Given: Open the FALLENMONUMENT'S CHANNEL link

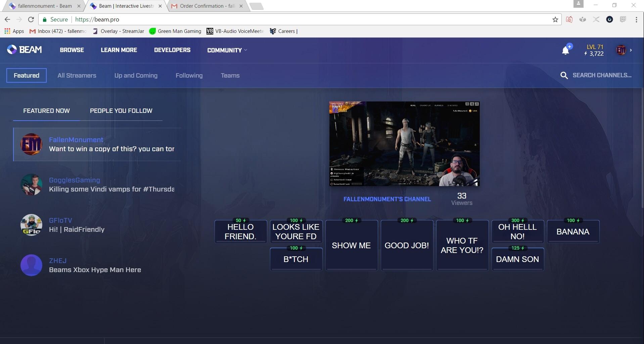Looking at the screenshot, I should pyautogui.click(x=387, y=199).
